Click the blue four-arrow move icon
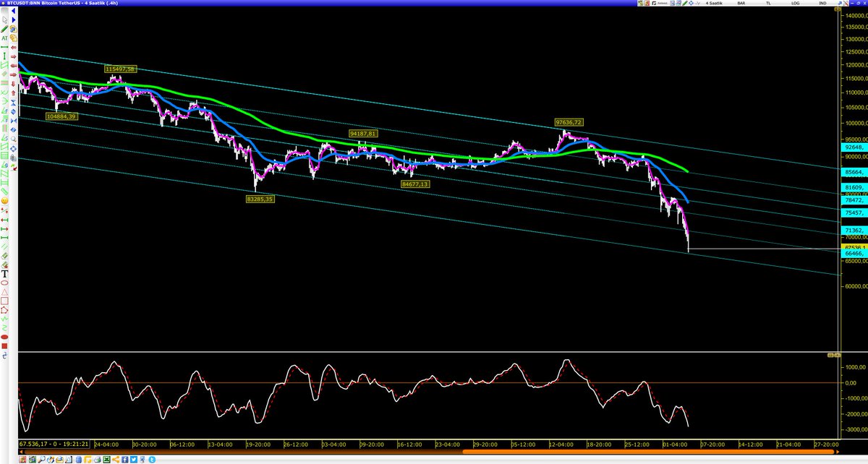The height and width of the screenshot is (464, 868). click(13, 148)
